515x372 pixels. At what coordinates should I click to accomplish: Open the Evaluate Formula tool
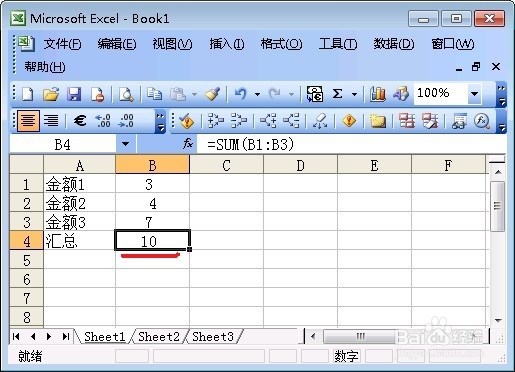click(482, 121)
